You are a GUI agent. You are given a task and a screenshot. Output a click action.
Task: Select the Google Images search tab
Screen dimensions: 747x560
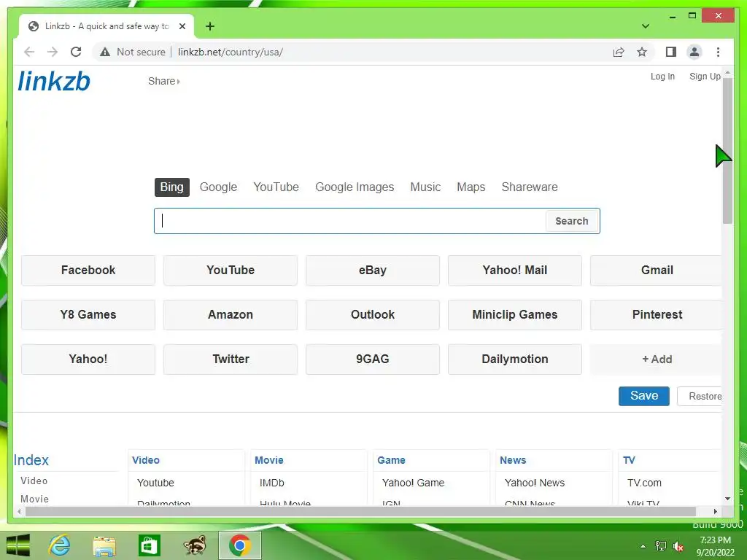[355, 187]
